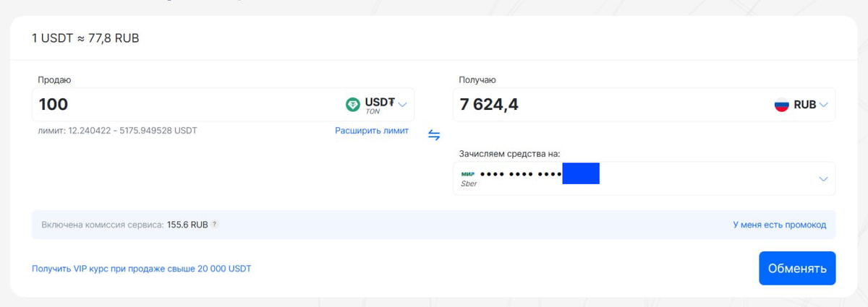Click the VIP курс link for 20 000 USDT
The image size is (868, 307).
coord(142,269)
